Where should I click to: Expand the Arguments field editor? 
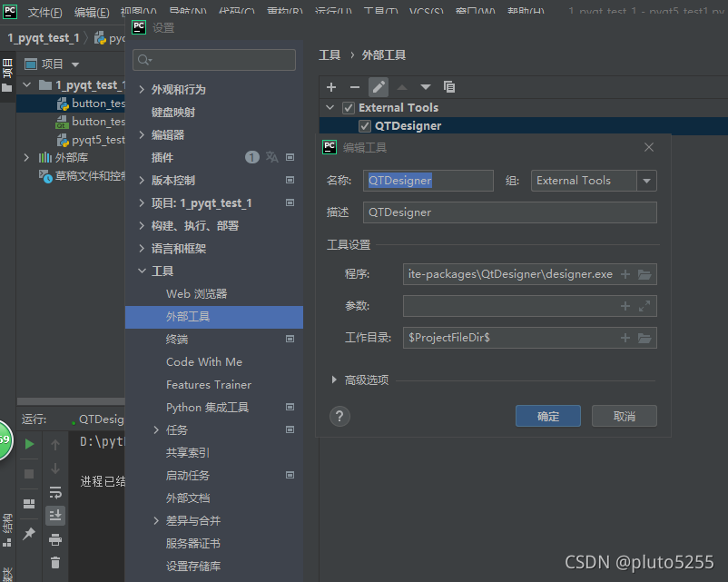click(x=644, y=306)
